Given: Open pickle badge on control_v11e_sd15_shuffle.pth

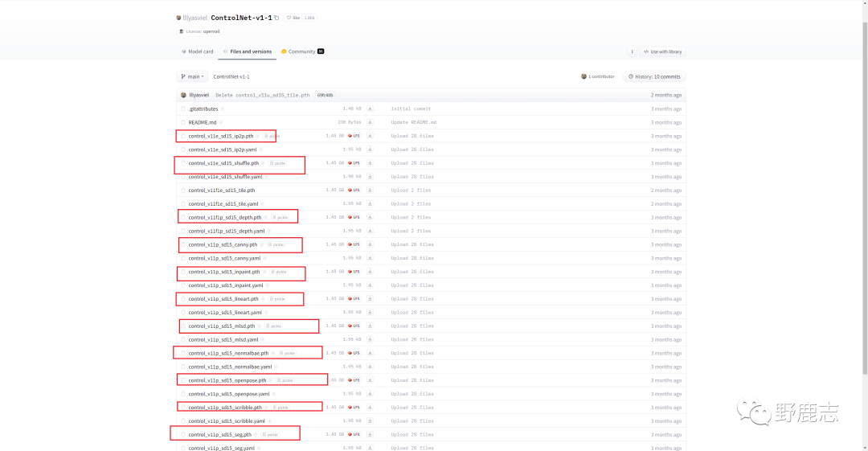Looking at the screenshot, I should coord(278,163).
